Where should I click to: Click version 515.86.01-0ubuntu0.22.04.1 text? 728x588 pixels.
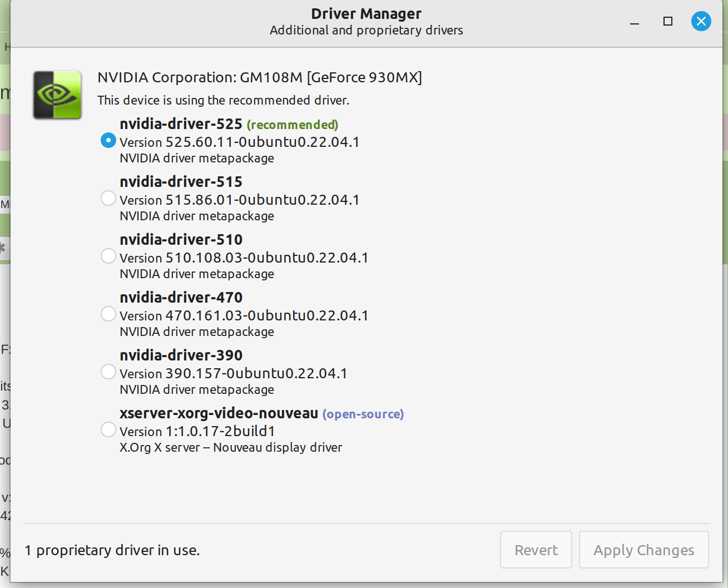(x=240, y=200)
